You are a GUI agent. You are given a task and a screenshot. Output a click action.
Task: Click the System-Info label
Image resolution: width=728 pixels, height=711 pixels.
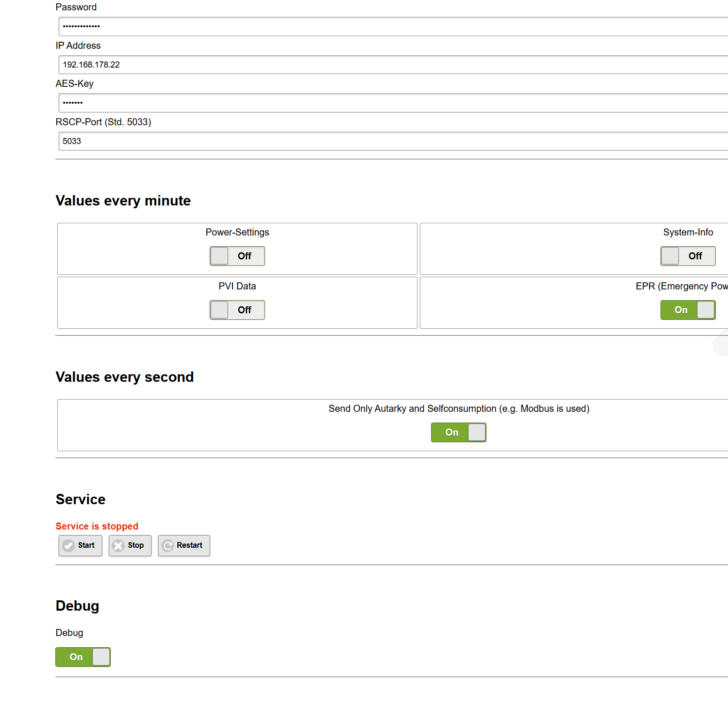(x=688, y=232)
